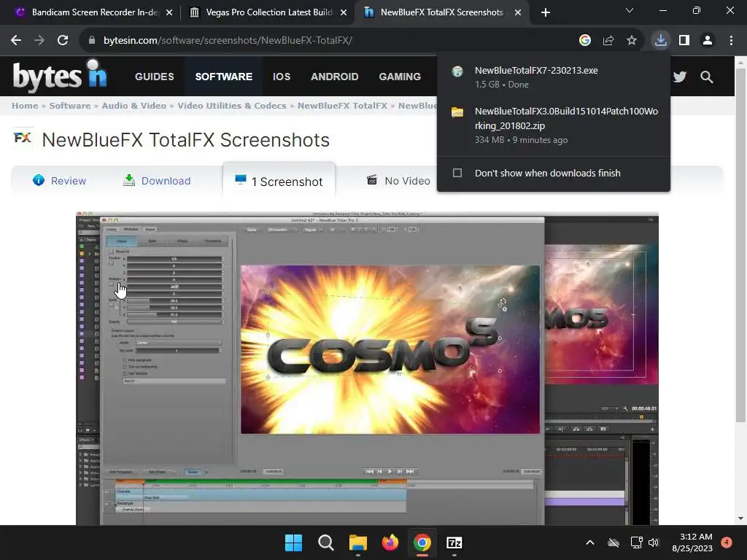The width and height of the screenshot is (747, 560).
Task: Close the Bandicam Screen Recorder tab
Action: (169, 13)
